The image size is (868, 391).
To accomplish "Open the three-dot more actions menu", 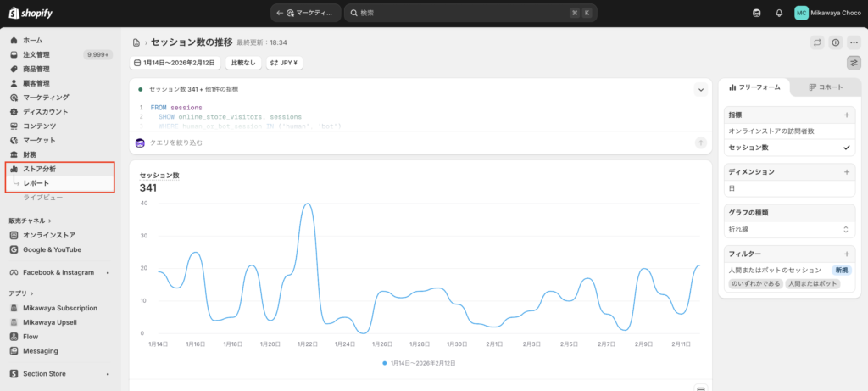I will point(854,42).
